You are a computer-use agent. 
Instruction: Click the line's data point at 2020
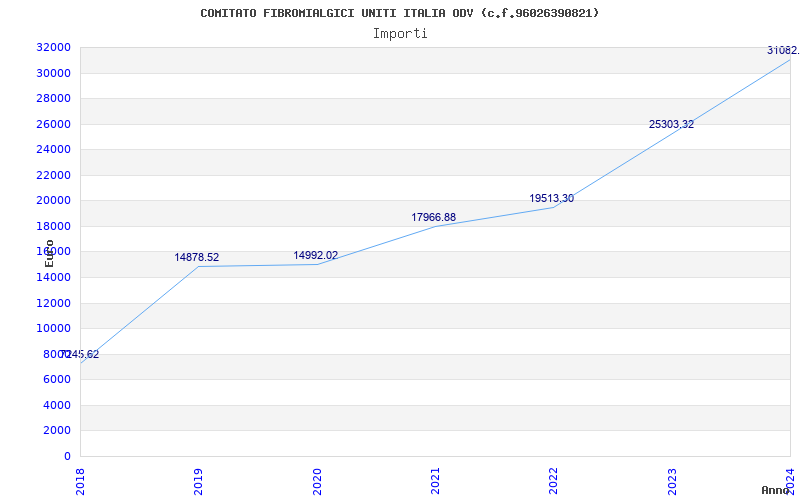coord(317,264)
